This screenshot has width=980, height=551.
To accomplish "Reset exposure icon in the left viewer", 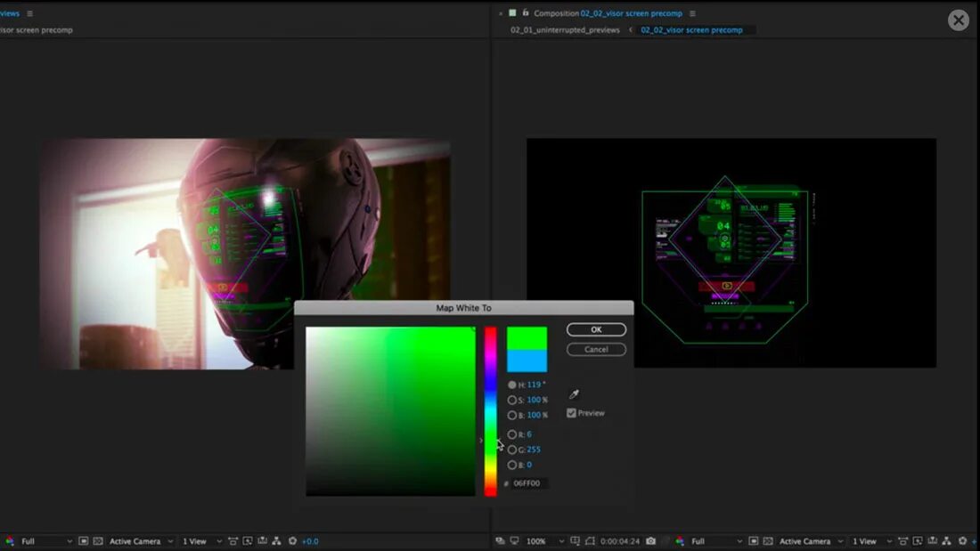I will tap(292, 541).
